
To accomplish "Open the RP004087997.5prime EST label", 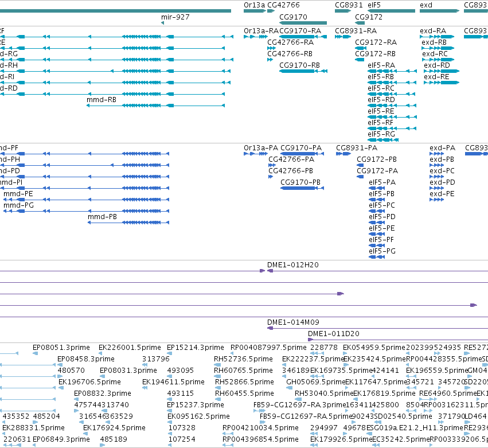I will [268, 348].
